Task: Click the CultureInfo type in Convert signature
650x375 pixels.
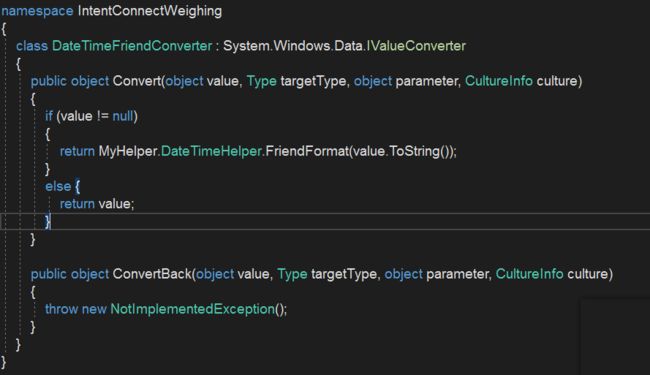Action: [x=499, y=81]
